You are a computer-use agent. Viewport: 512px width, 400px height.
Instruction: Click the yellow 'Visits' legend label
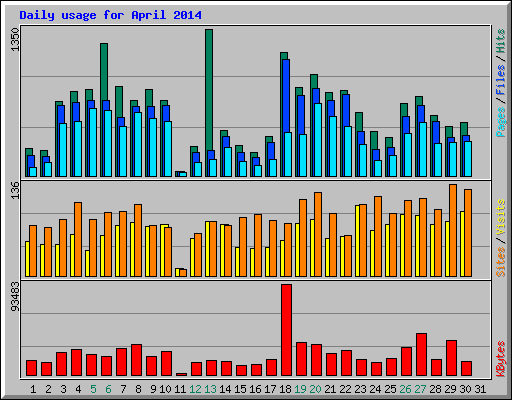coord(501,218)
